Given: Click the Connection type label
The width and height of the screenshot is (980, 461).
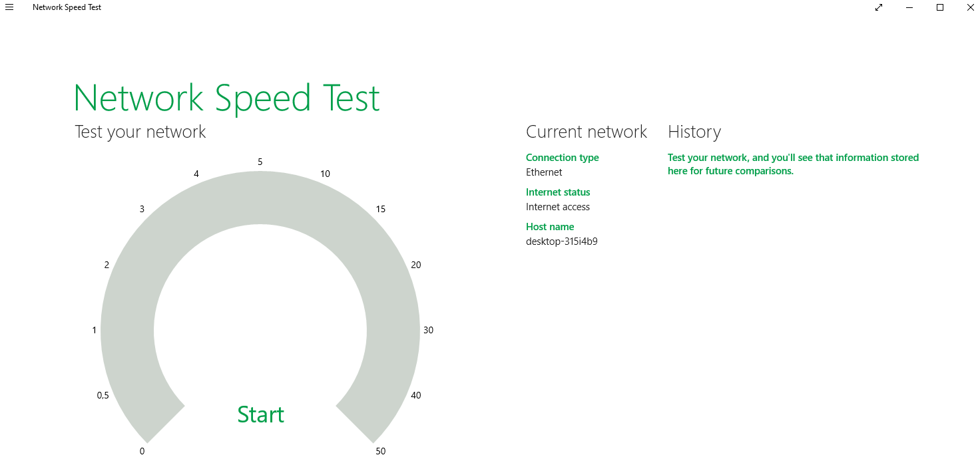Looking at the screenshot, I should click(x=562, y=158).
